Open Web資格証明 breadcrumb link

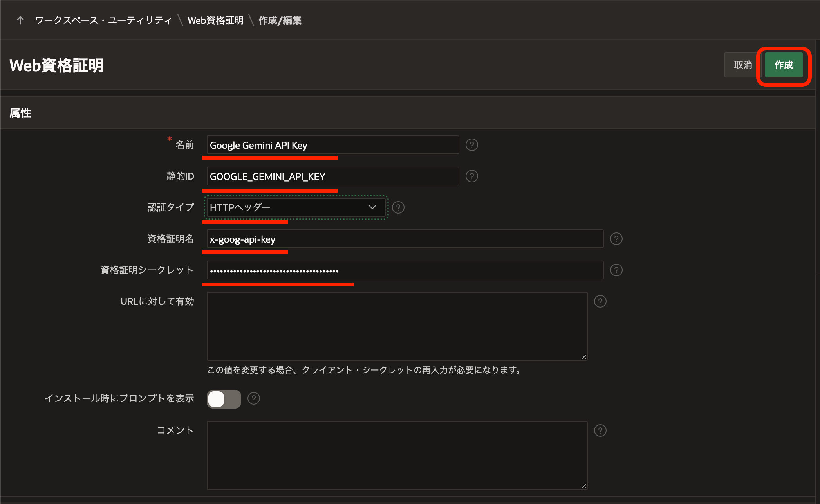215,20
